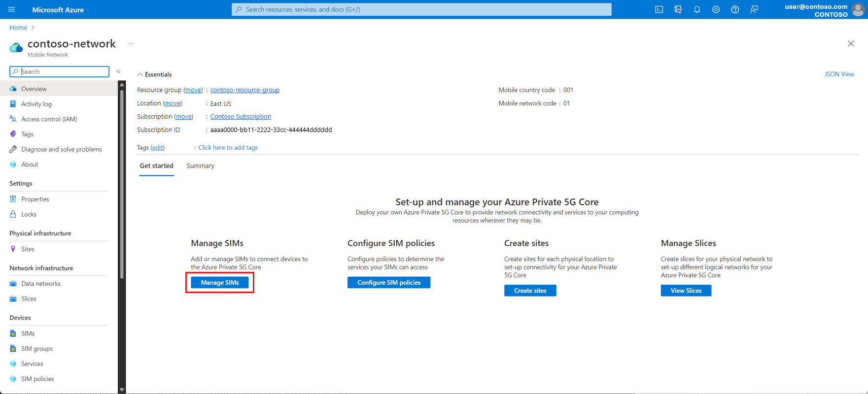868x394 pixels.
Task: Click the Create sites button
Action: coord(530,291)
